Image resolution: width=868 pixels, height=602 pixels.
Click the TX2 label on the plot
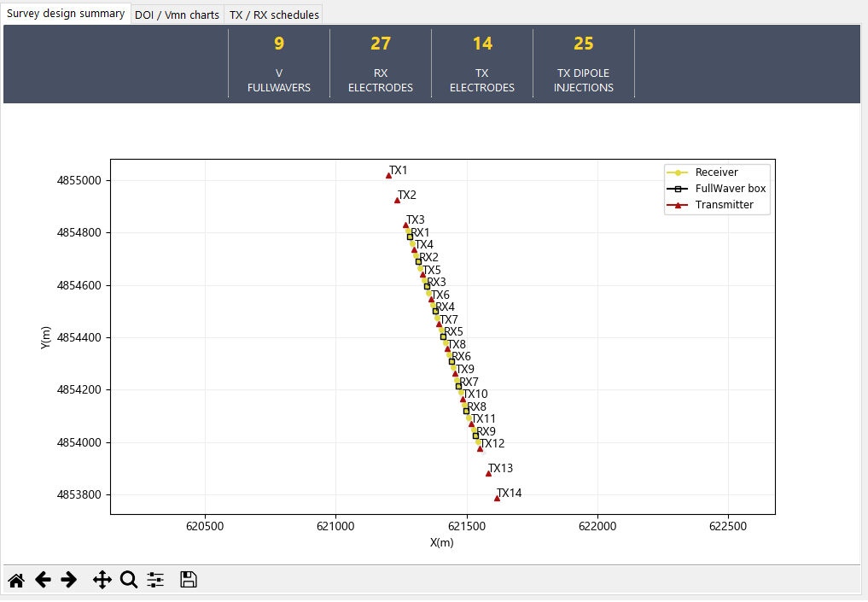coord(407,196)
